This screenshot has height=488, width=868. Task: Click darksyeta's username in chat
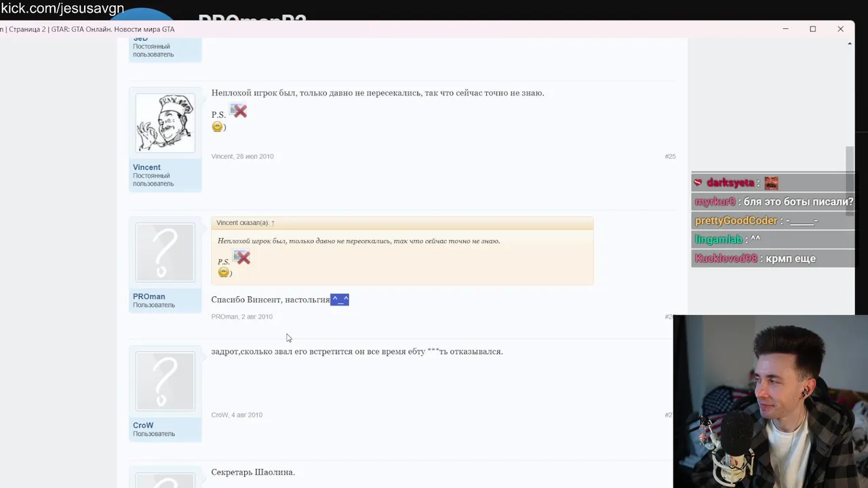[x=730, y=183]
